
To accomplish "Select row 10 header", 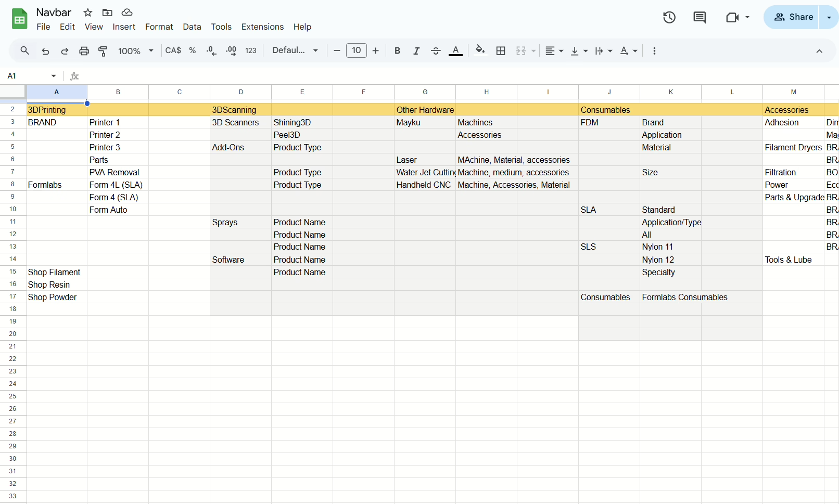I will (12, 209).
